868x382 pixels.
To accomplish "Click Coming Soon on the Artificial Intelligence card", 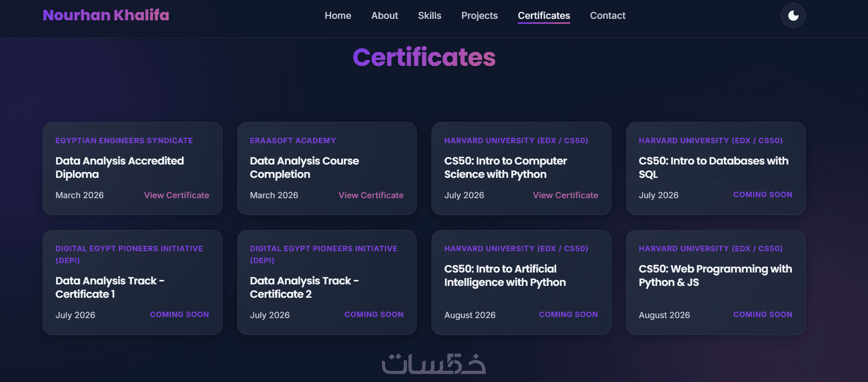I will 568,315.
